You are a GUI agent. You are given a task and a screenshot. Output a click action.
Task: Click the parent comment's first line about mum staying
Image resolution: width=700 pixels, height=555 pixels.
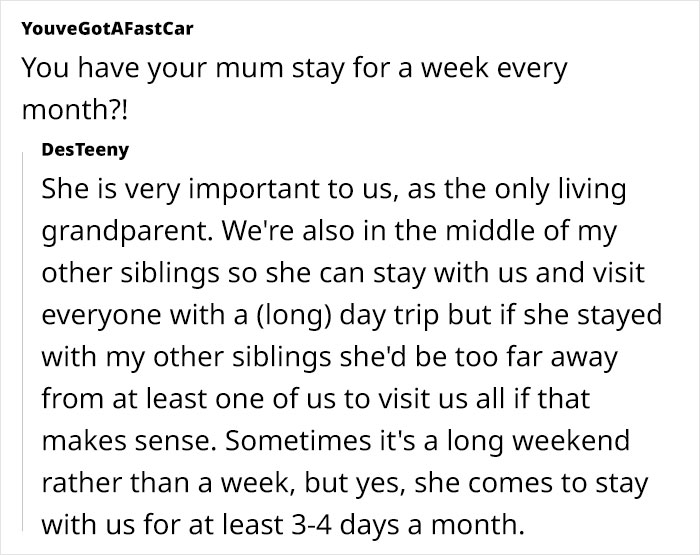(293, 70)
